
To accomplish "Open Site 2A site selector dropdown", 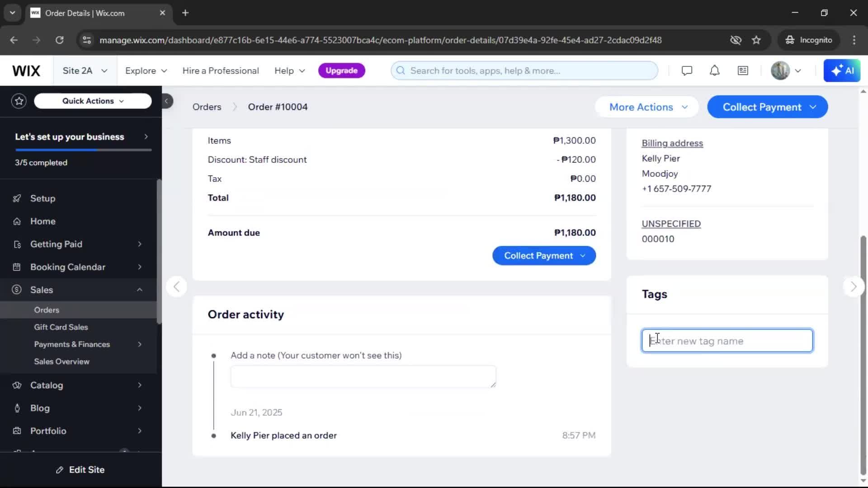I will pos(85,70).
